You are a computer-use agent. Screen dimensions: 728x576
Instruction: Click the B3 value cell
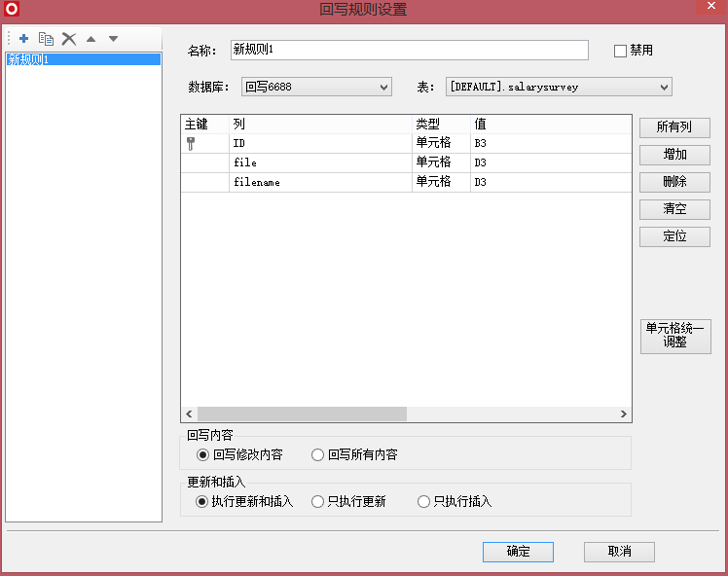point(551,143)
